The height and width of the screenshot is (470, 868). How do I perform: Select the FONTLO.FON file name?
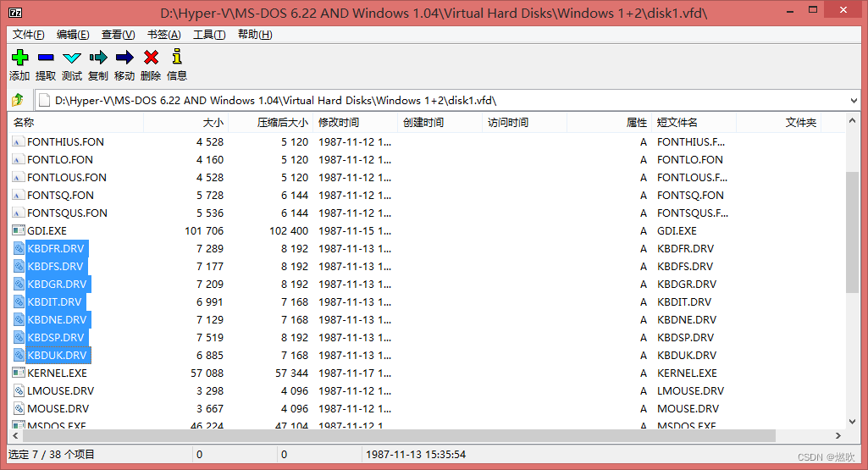[60, 159]
